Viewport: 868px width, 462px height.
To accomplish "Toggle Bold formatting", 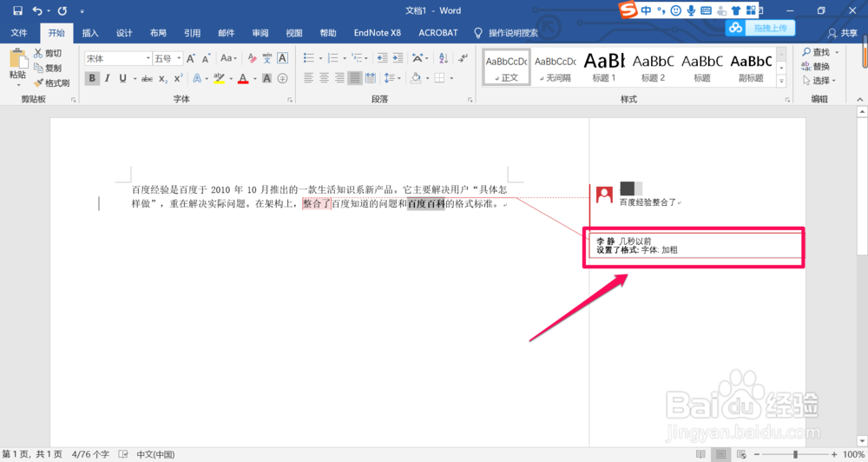I will pos(92,79).
